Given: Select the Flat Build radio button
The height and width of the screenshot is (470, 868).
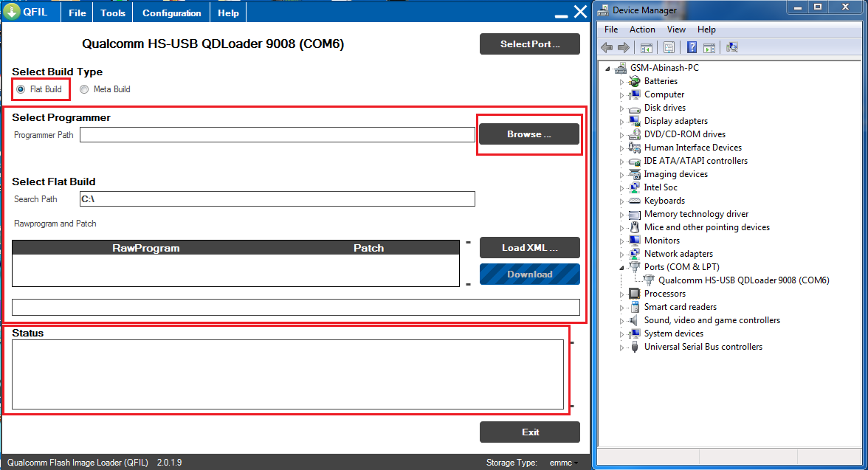Looking at the screenshot, I should pos(19,89).
